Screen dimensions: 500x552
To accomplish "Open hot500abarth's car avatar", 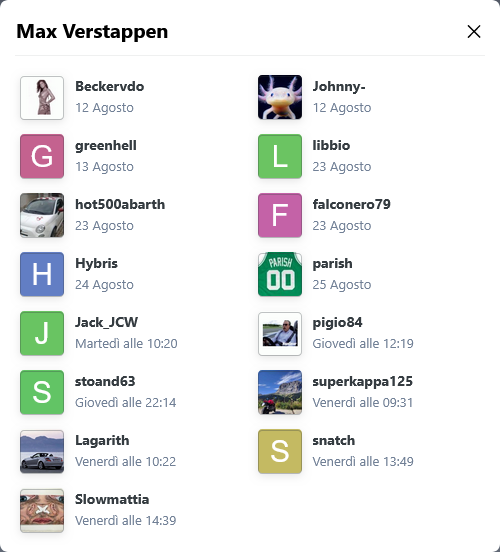I will 42,215.
